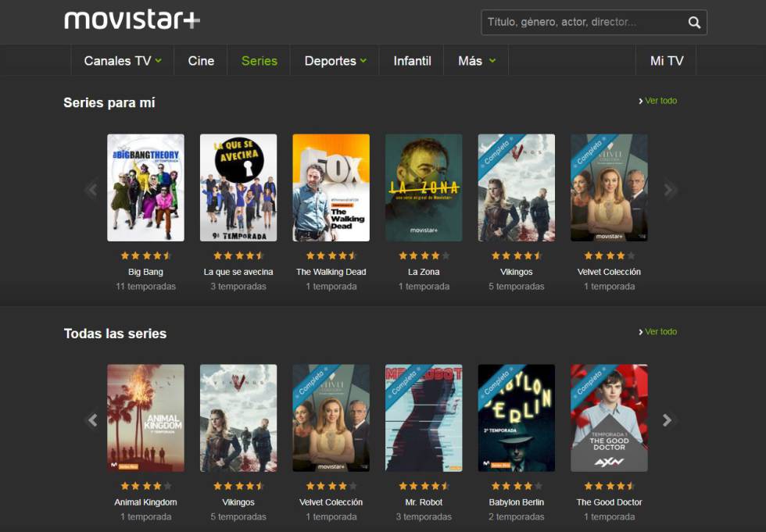Click star rating under La Zona

pyautogui.click(x=424, y=255)
